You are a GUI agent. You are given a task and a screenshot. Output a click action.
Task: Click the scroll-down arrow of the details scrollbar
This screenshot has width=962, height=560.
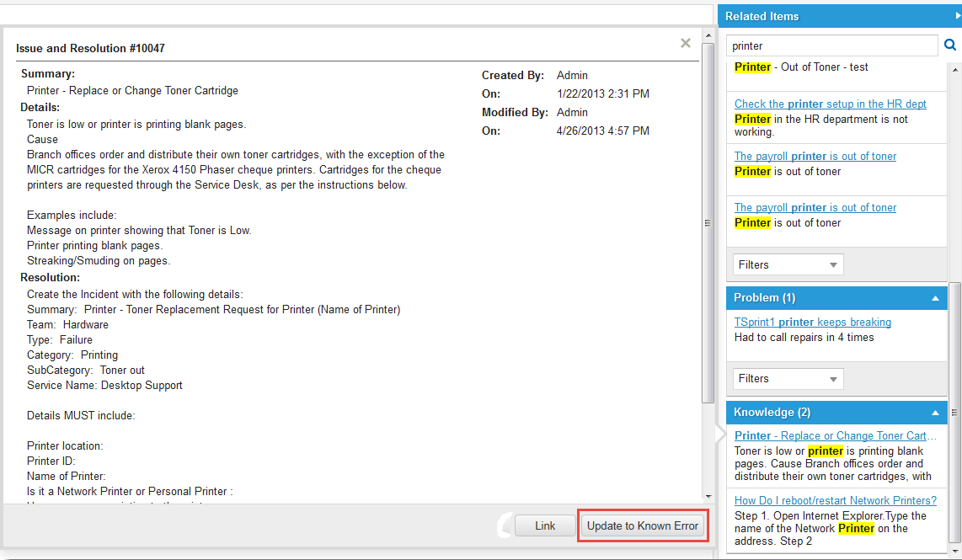click(x=708, y=496)
